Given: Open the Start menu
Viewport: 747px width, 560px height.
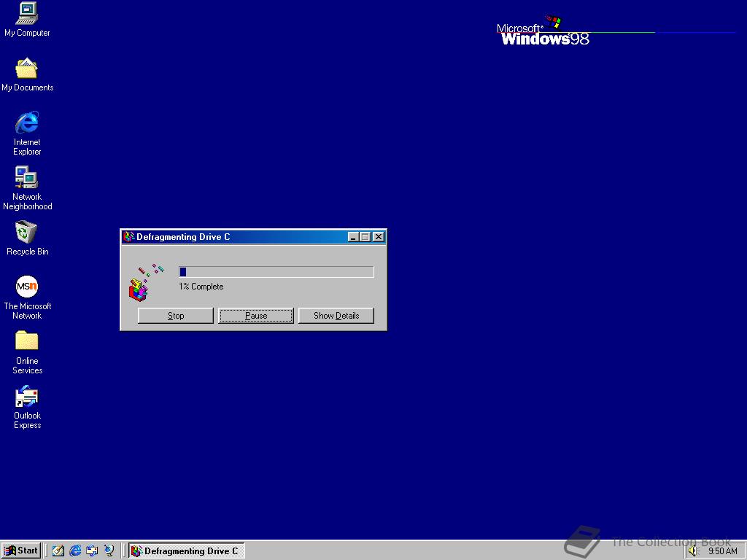Looking at the screenshot, I should 21,551.
